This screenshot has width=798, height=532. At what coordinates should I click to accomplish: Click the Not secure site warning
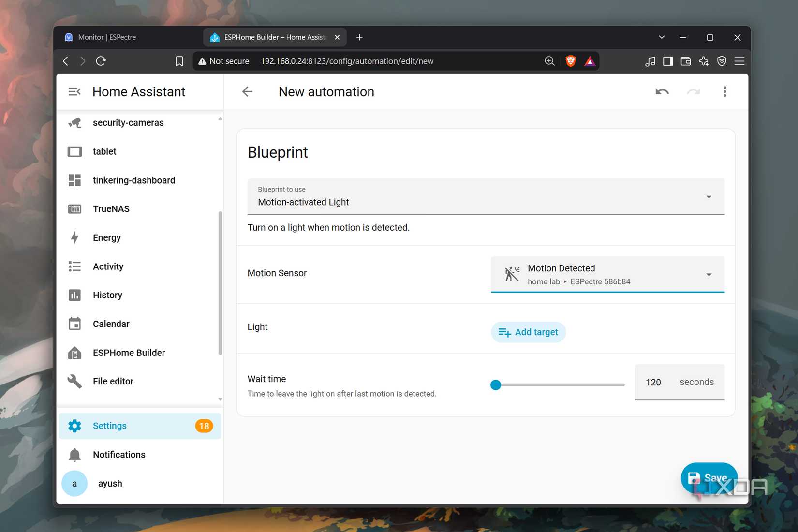click(x=224, y=61)
